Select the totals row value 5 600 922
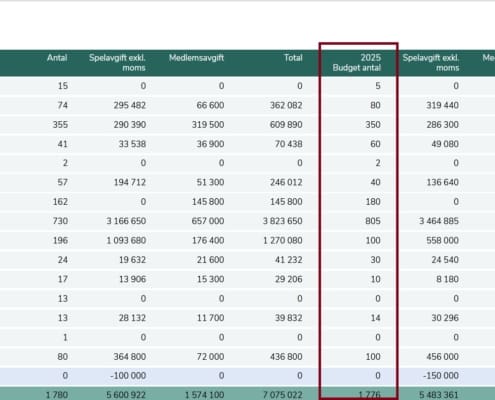This screenshot has width=495, height=400. (126, 395)
